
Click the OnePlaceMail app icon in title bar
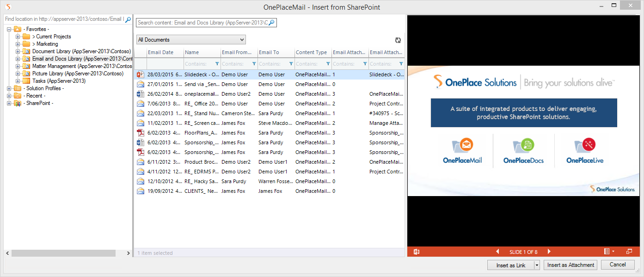(x=8, y=7)
